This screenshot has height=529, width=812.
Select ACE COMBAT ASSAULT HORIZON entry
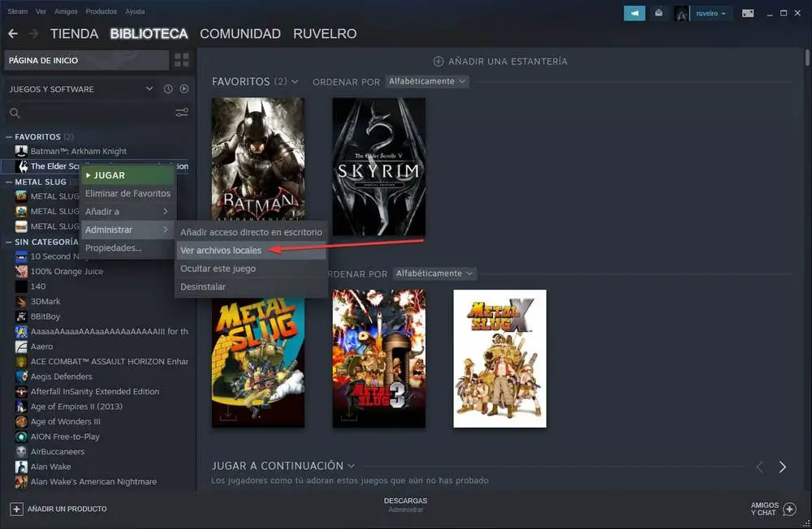pos(110,361)
